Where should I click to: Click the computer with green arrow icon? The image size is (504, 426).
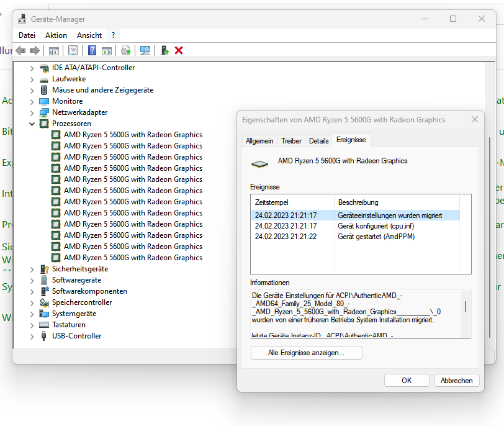[165, 50]
